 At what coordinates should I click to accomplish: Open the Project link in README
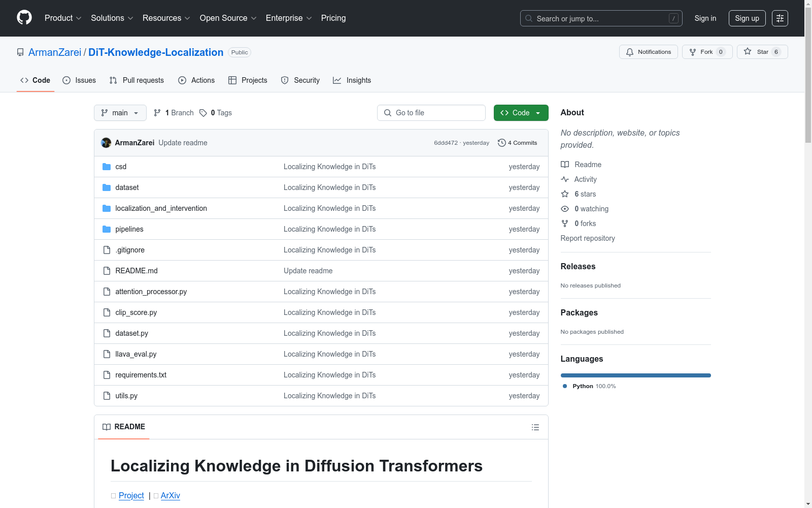click(131, 495)
